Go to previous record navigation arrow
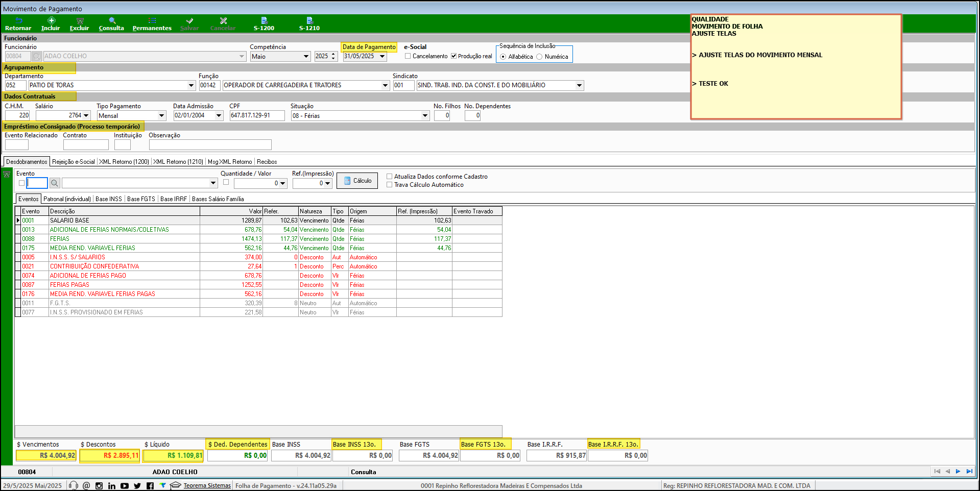 tap(948, 471)
